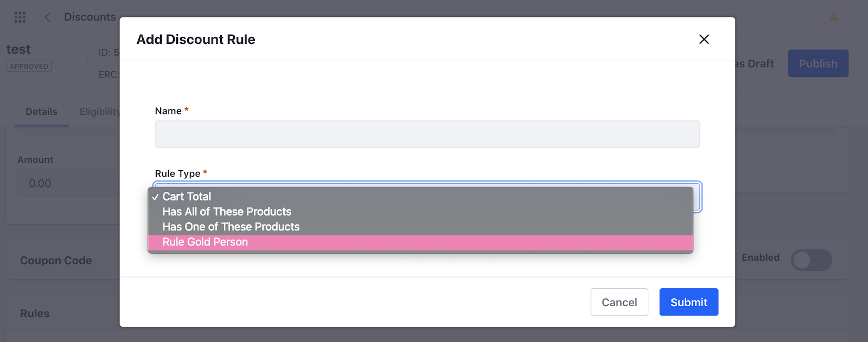Screen dimensions: 868x342
Task: Click the Amount 0.00 field
Action: 68,184
